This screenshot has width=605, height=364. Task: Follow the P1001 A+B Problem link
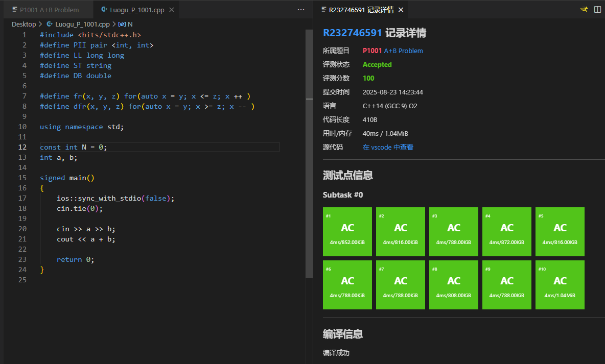click(392, 51)
